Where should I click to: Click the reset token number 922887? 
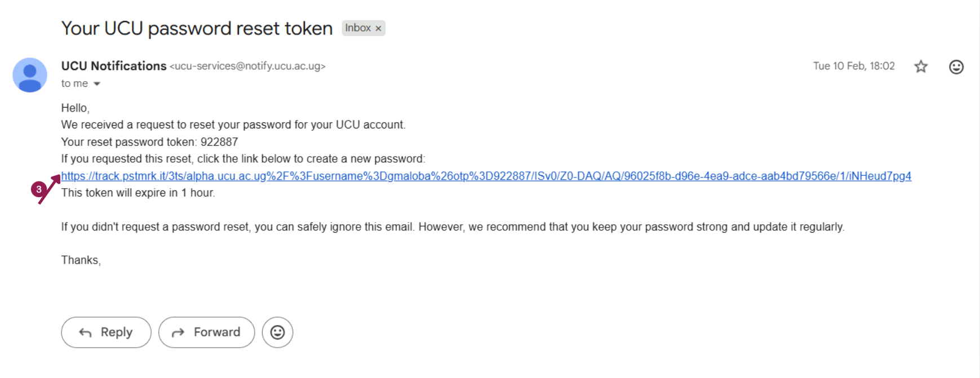[219, 142]
